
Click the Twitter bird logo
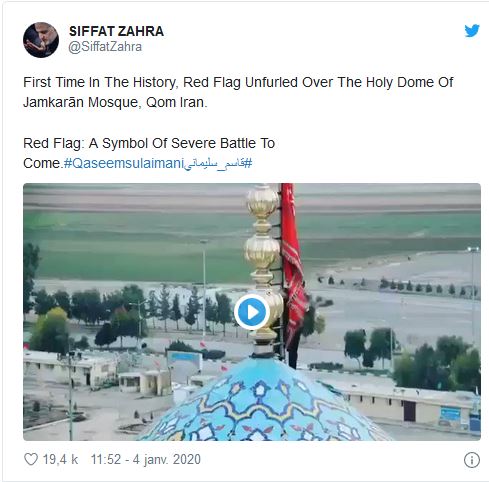click(472, 31)
